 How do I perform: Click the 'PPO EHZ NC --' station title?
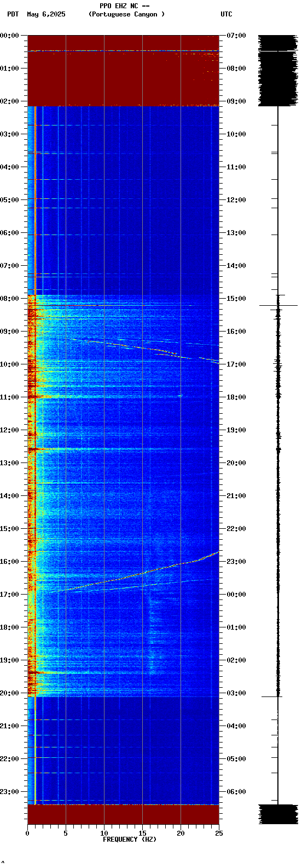124,6
